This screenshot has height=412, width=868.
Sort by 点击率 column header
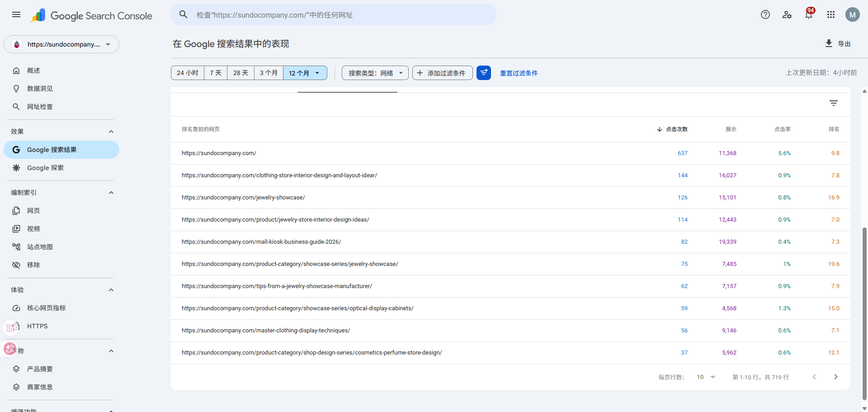[783, 129]
